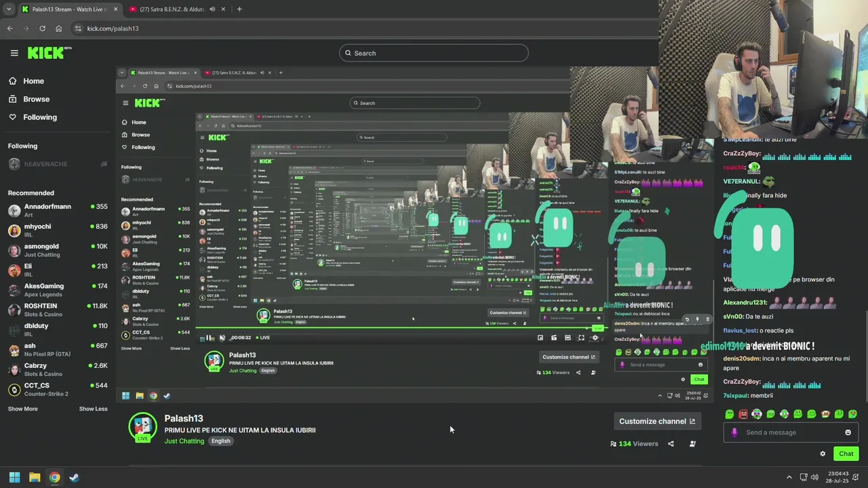868x488 pixels.
Task: Open taskbar clock and calendar
Action: coord(838,477)
